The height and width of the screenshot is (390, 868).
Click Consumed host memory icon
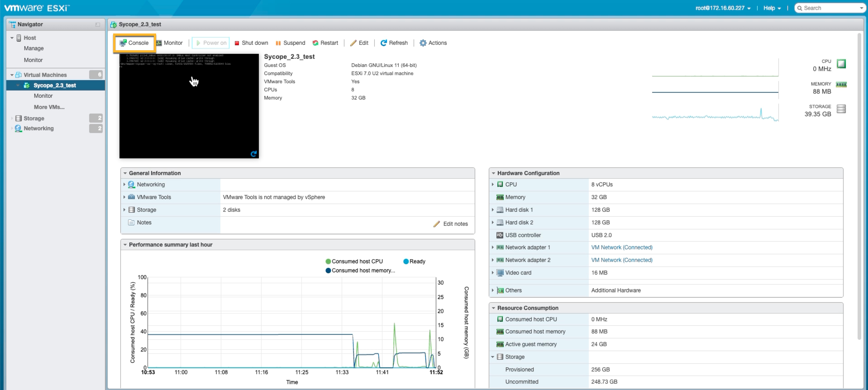pyautogui.click(x=500, y=332)
